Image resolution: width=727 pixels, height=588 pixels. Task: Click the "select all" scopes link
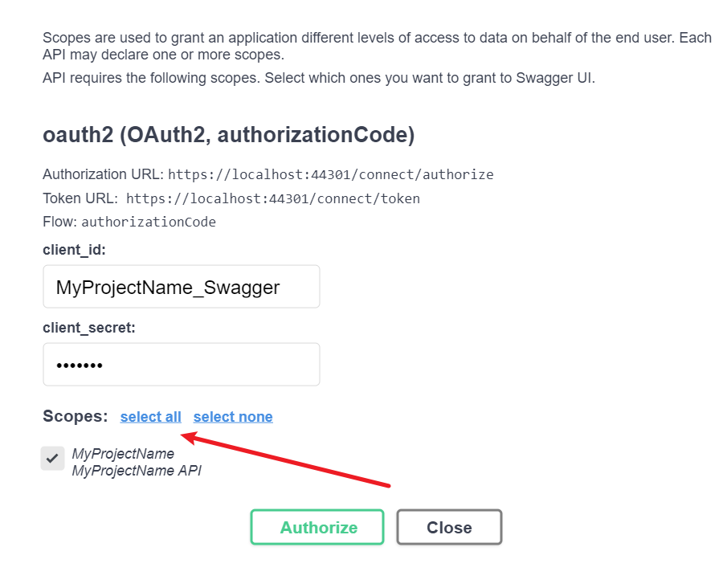tap(151, 416)
